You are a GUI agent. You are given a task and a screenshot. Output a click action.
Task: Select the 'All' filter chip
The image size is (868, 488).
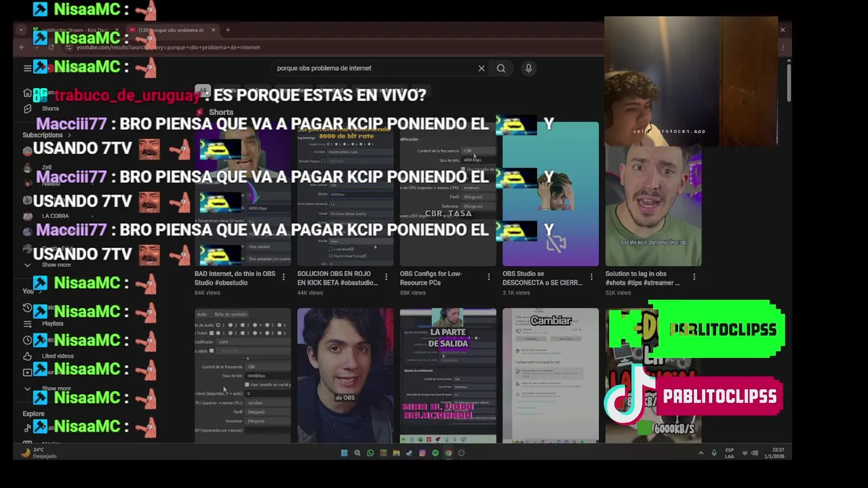point(203,90)
